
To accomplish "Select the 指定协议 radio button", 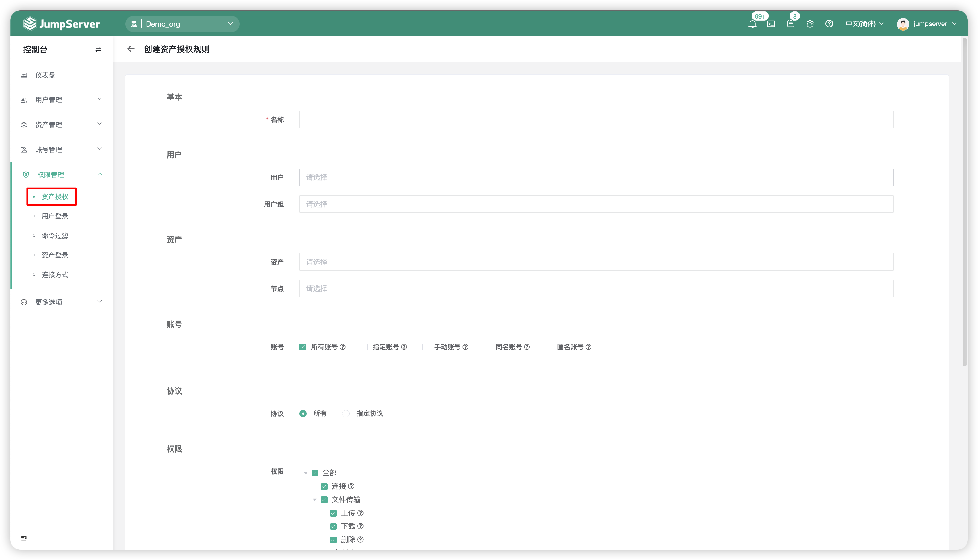I will tap(346, 413).
